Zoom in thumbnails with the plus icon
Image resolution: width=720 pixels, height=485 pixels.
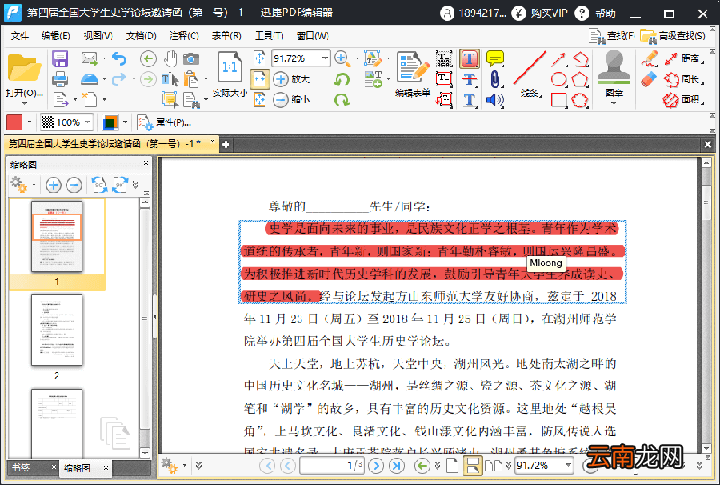pyautogui.click(x=53, y=185)
